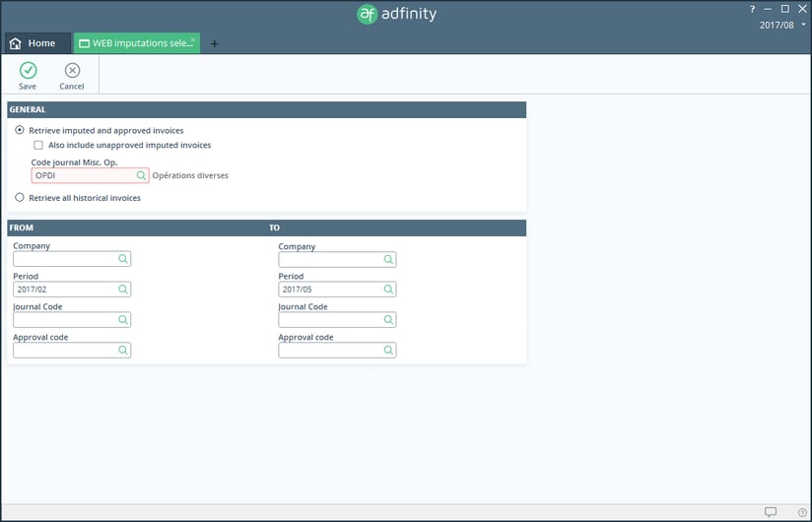Click search icon in From Journal Code

pos(123,320)
